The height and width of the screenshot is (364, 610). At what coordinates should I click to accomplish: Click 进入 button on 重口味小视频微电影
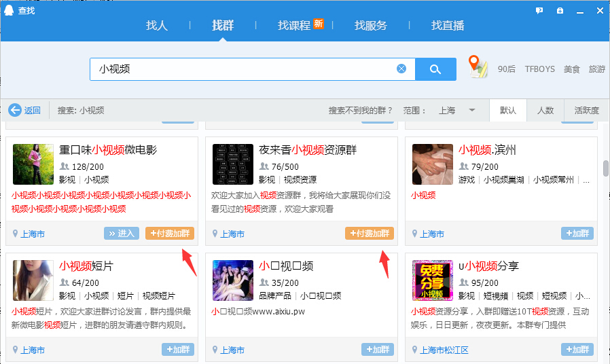pos(122,234)
